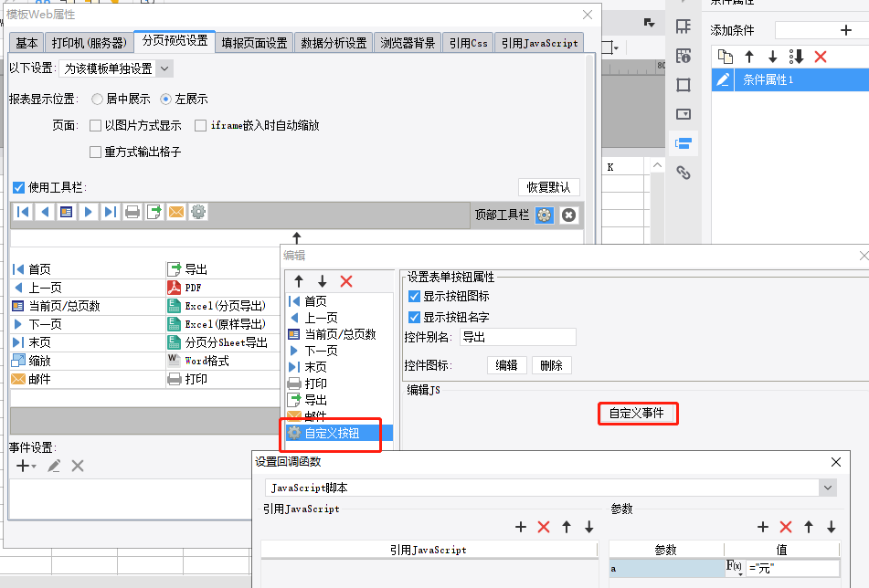Switch to the 数据分析设置 tab
The image size is (869, 588).
[334, 43]
